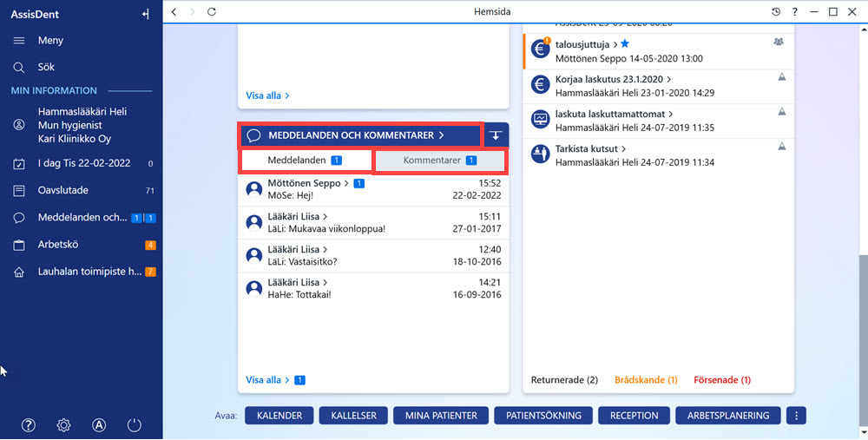Click the reception desk icon of Tarkista kutsut

(x=540, y=154)
